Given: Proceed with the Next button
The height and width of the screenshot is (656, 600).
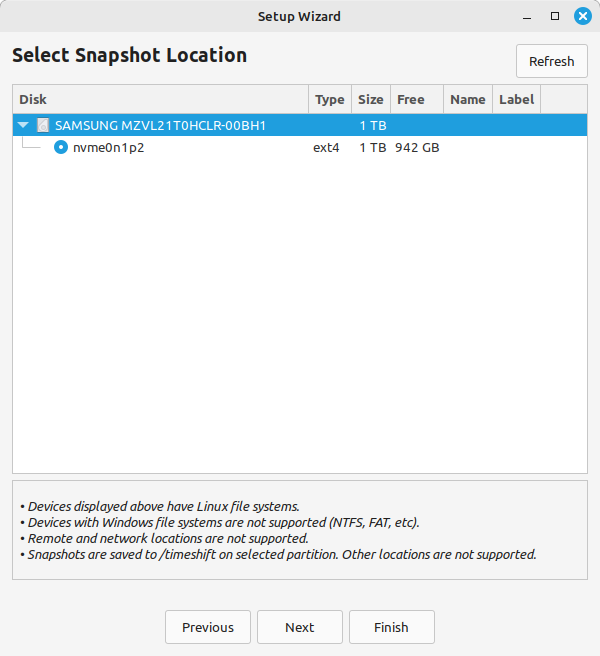Looking at the screenshot, I should point(300,627).
